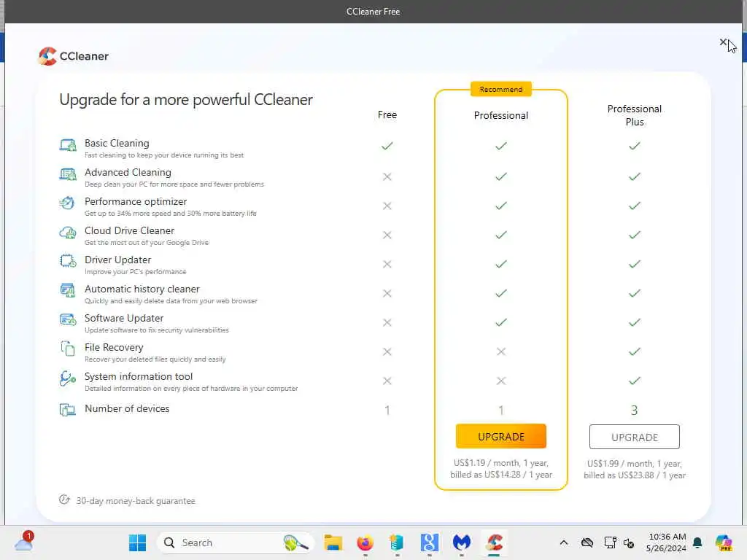Click the Automatic history cleaner title
747x560 pixels.
[x=142, y=289]
